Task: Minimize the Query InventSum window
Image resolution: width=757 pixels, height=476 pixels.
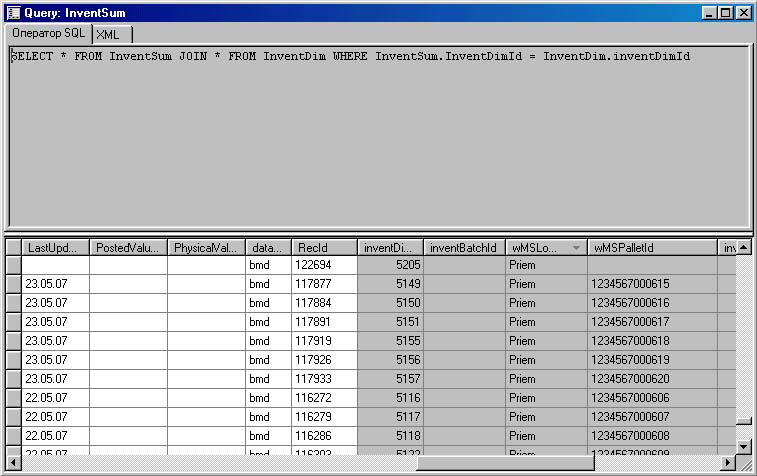Action: pos(709,13)
